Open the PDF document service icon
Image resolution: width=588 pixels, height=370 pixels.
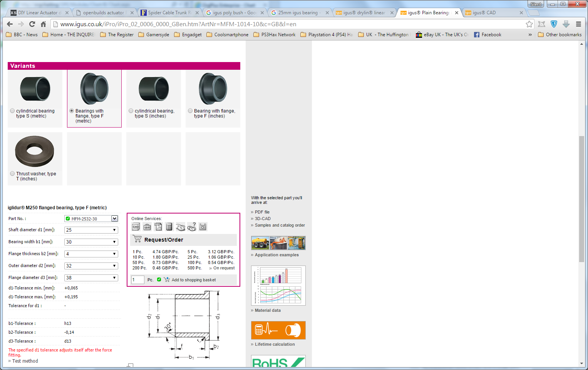(x=158, y=227)
